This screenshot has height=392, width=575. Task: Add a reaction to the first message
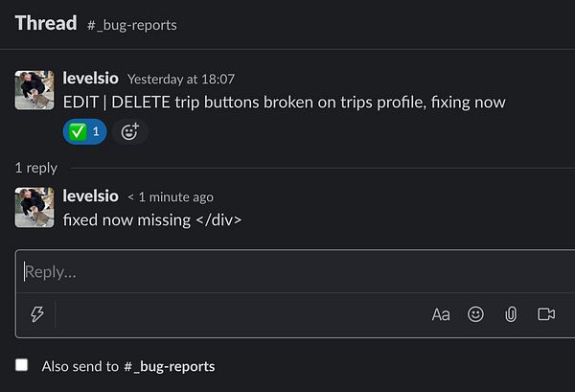pos(129,131)
